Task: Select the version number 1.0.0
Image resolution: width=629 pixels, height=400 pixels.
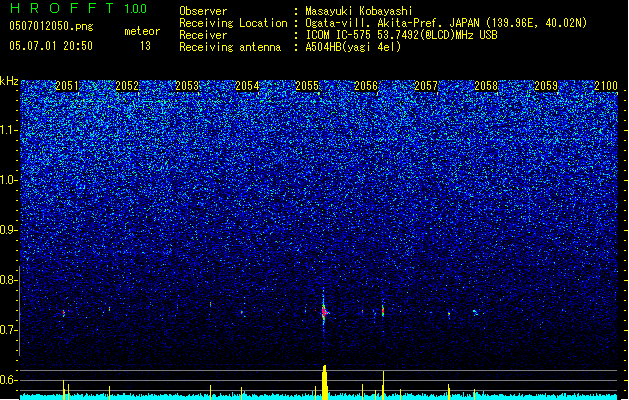Action: pyautogui.click(x=136, y=9)
